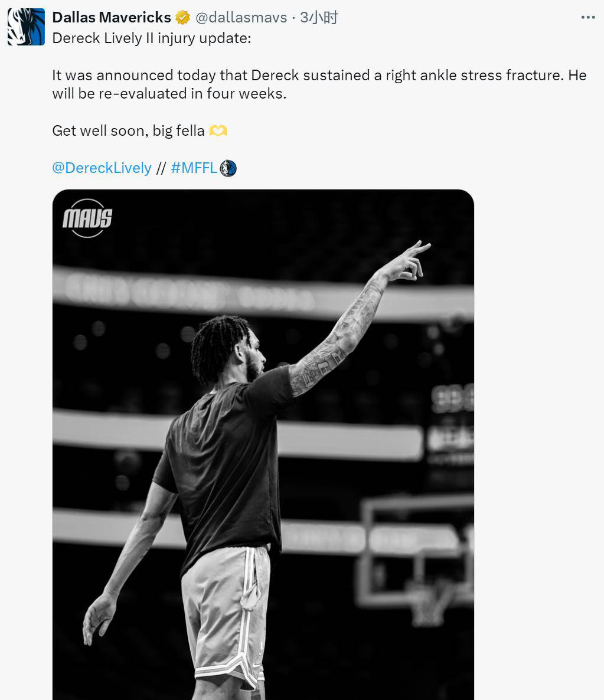Open the Dallas Mavericks profile avatar

click(26, 27)
